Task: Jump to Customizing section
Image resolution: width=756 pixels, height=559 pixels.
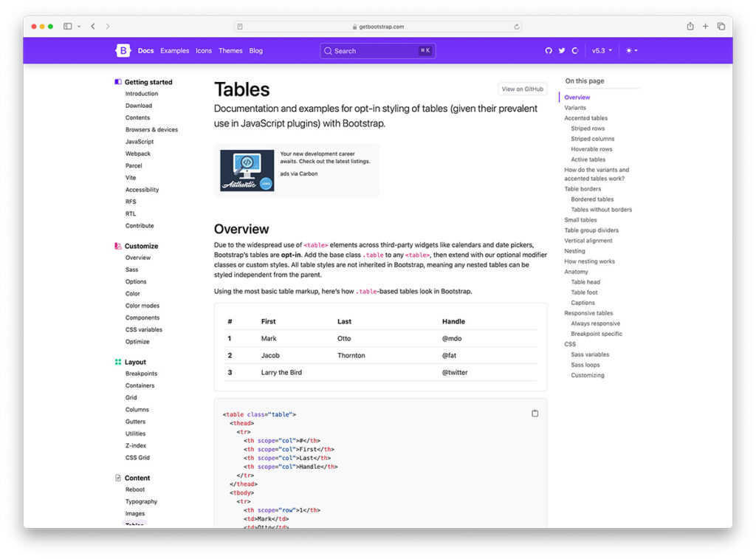Action: pyautogui.click(x=587, y=375)
